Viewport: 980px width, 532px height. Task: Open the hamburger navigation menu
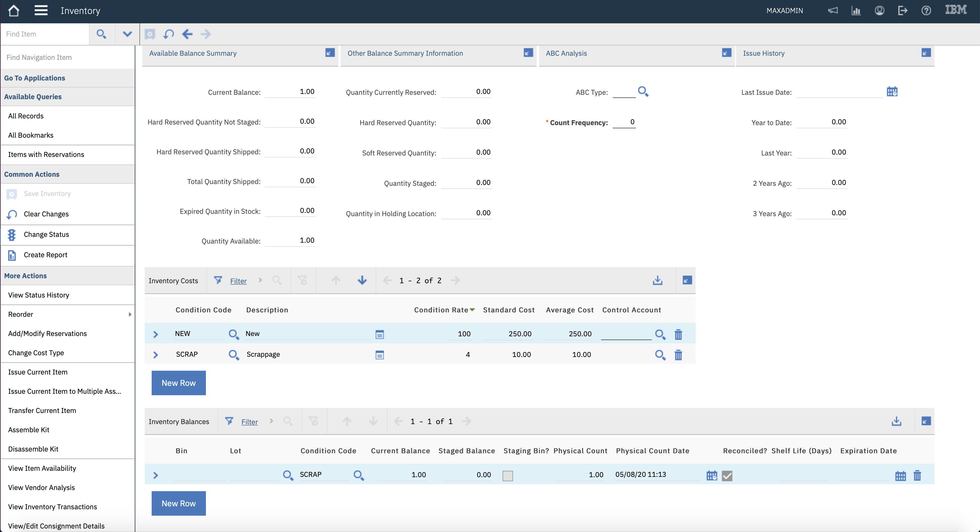click(41, 11)
